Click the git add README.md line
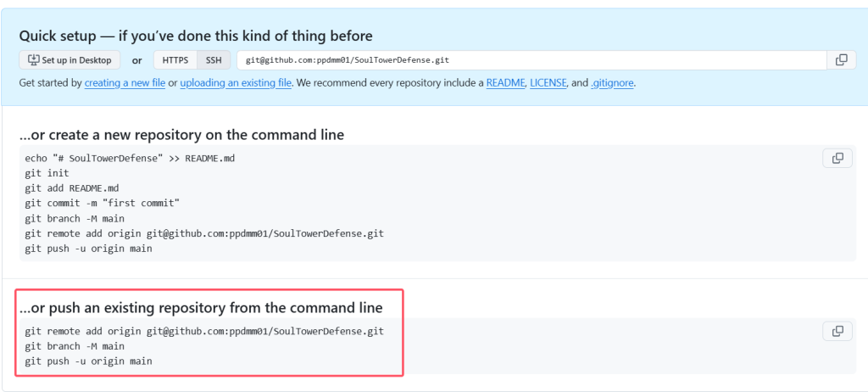Viewport: 868px width, 392px height. click(x=72, y=188)
